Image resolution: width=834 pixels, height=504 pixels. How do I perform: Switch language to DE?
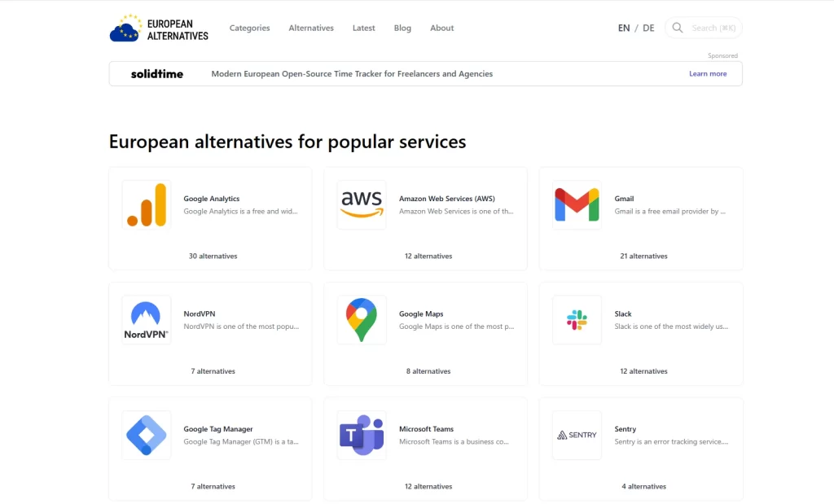(x=648, y=28)
